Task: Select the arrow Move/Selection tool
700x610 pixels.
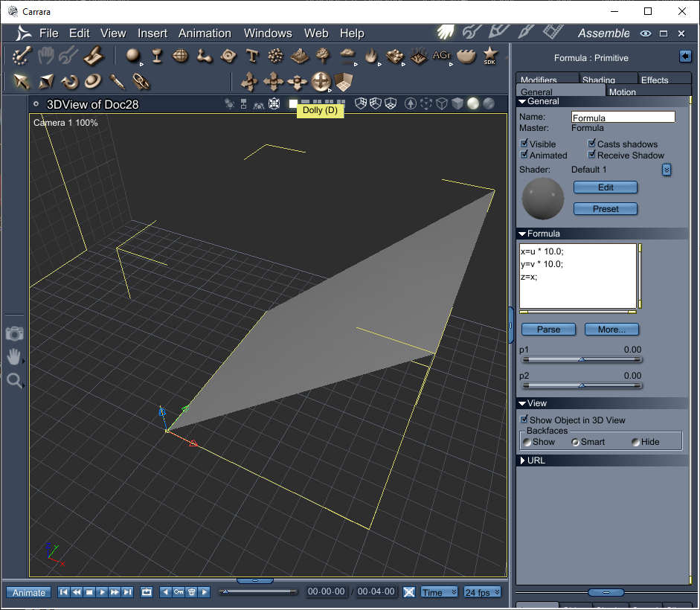Action: point(22,82)
